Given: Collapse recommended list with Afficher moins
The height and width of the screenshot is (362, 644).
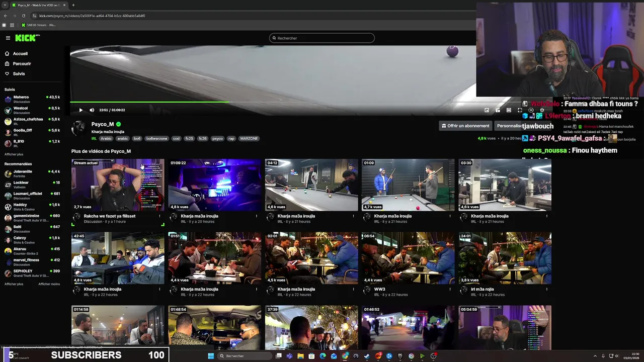Looking at the screenshot, I should click(x=49, y=284).
